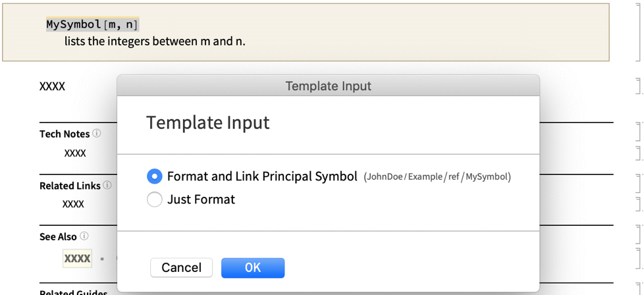Click the MySymbol[m, n] usage code
The image size is (644, 295).
92,25
